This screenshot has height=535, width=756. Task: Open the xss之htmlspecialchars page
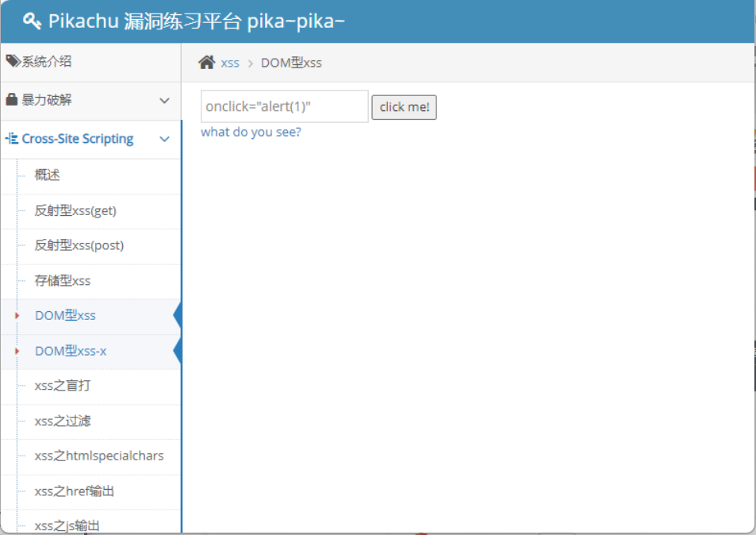[x=99, y=456]
